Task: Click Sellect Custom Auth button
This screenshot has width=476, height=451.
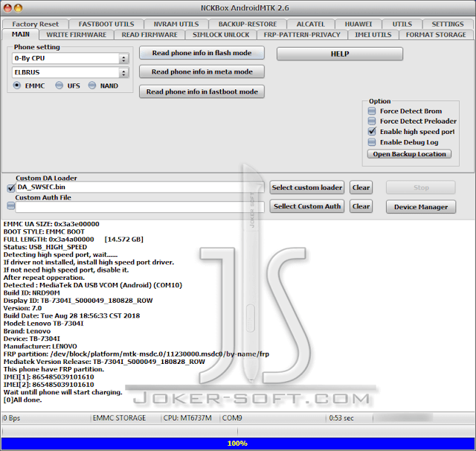Action: (307, 206)
